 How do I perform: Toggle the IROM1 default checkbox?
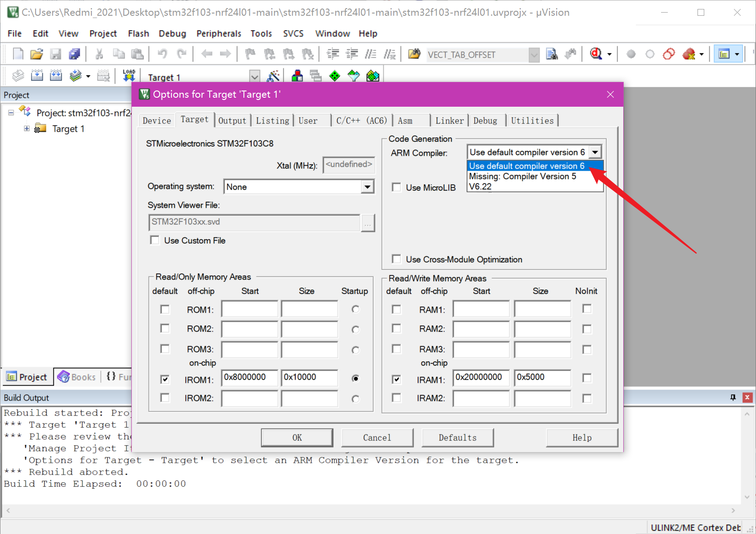coord(165,379)
